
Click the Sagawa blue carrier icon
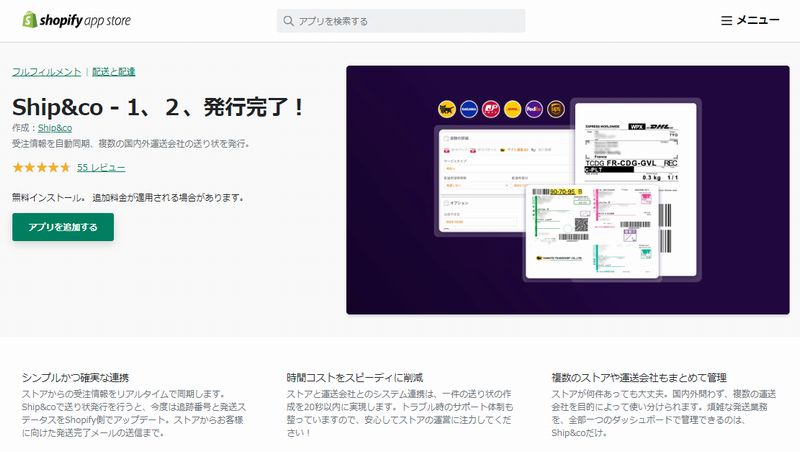coord(469,109)
